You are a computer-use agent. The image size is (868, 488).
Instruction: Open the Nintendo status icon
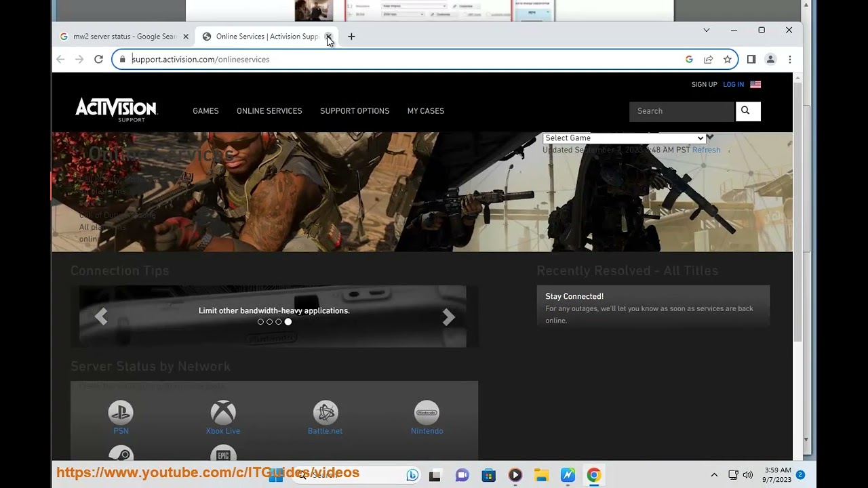(x=427, y=412)
